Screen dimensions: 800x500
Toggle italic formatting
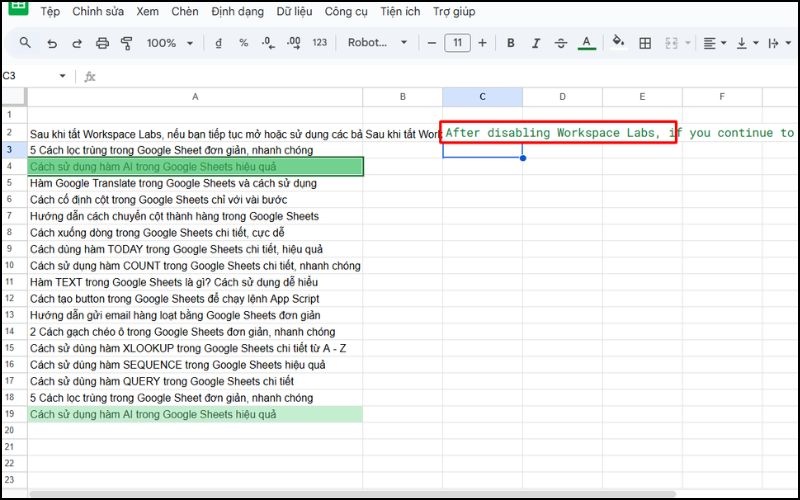pos(536,43)
